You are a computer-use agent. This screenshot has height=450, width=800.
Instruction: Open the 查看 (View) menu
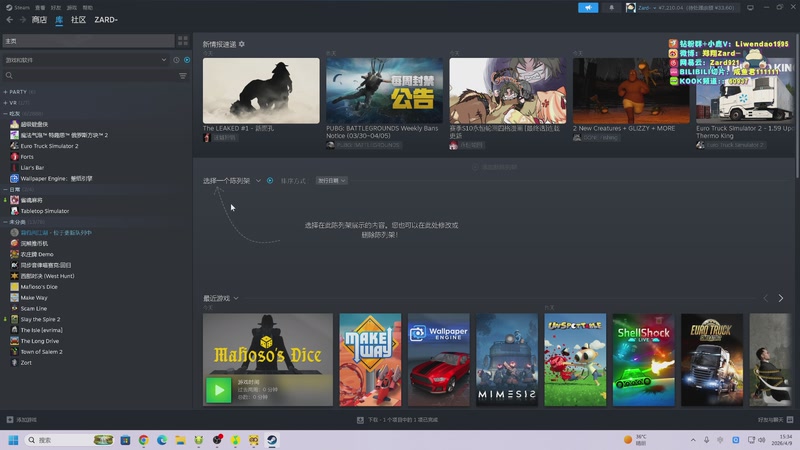click(40, 8)
